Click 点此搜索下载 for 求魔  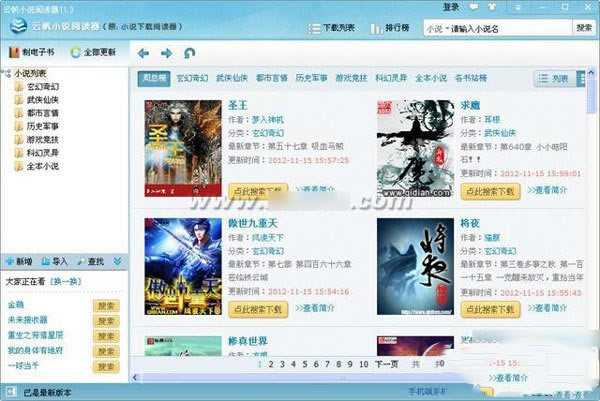pyautogui.click(x=490, y=191)
